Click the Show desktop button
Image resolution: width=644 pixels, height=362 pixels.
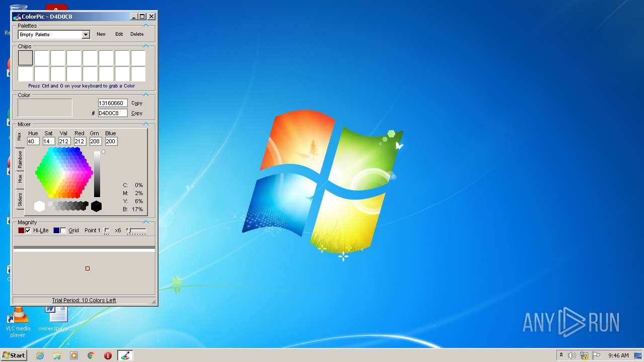tap(638, 355)
